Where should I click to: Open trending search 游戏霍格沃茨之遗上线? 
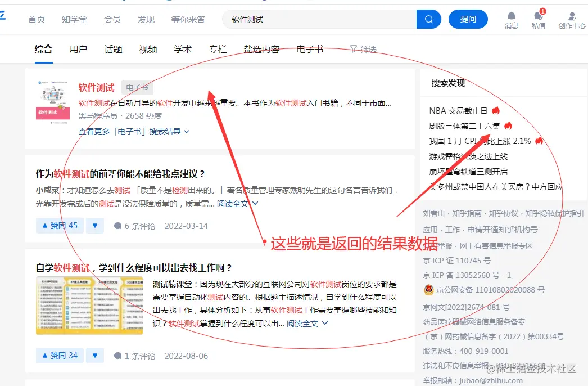pos(468,156)
